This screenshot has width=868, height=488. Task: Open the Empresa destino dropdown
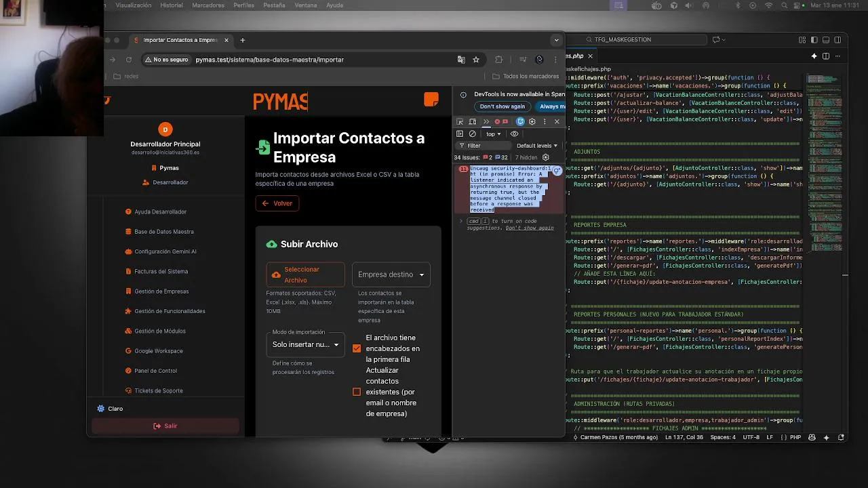click(x=391, y=274)
